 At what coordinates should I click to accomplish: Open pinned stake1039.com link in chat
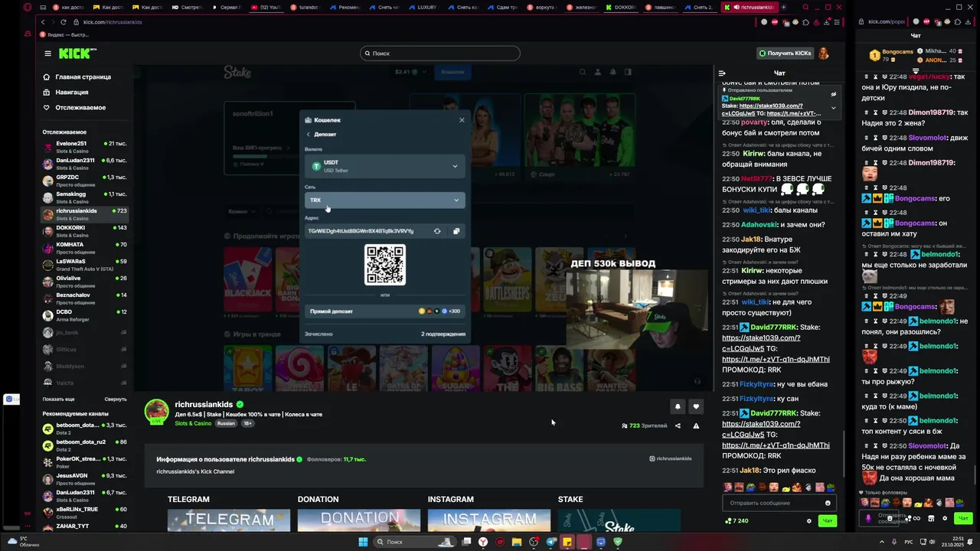(763, 109)
